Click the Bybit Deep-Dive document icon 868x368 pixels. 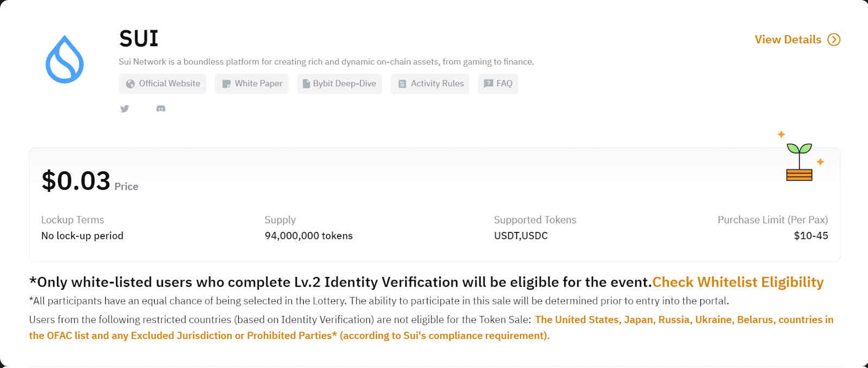point(306,84)
